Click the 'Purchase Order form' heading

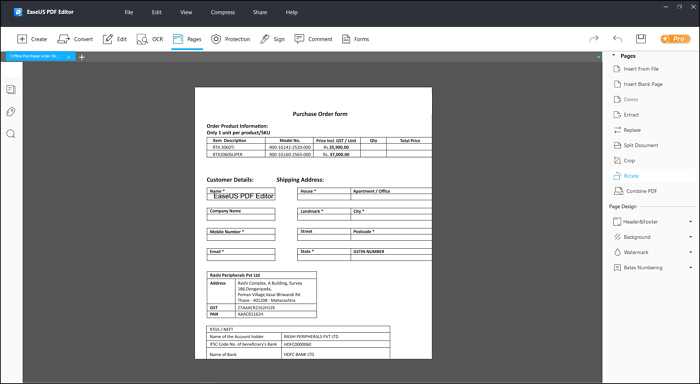coord(320,114)
